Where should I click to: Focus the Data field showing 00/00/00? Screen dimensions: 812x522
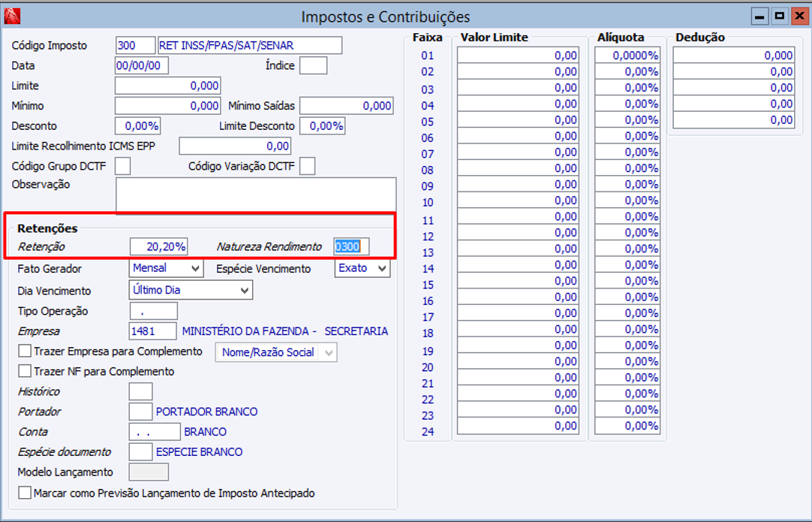tap(141, 65)
